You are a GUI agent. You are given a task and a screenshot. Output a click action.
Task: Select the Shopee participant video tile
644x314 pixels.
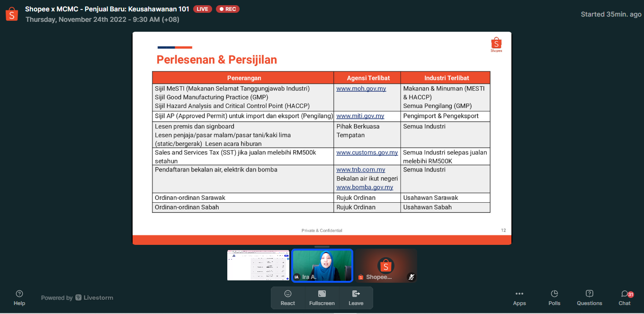(x=386, y=265)
